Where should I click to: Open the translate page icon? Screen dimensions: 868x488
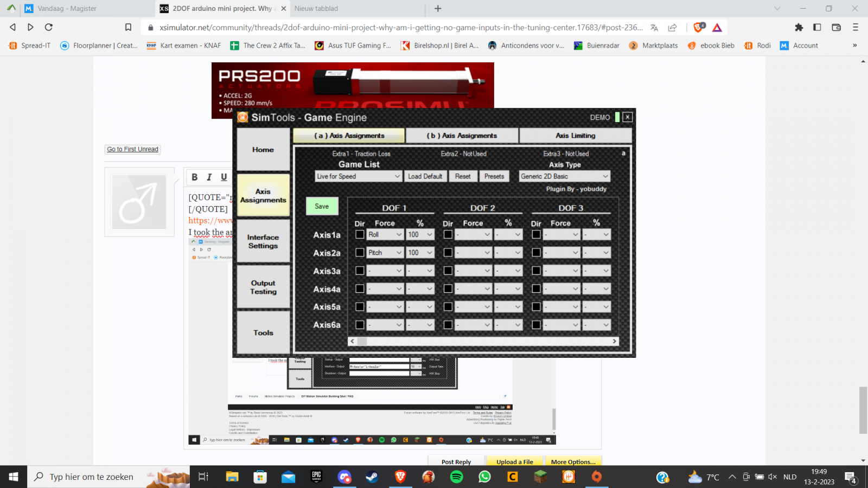pos(654,28)
